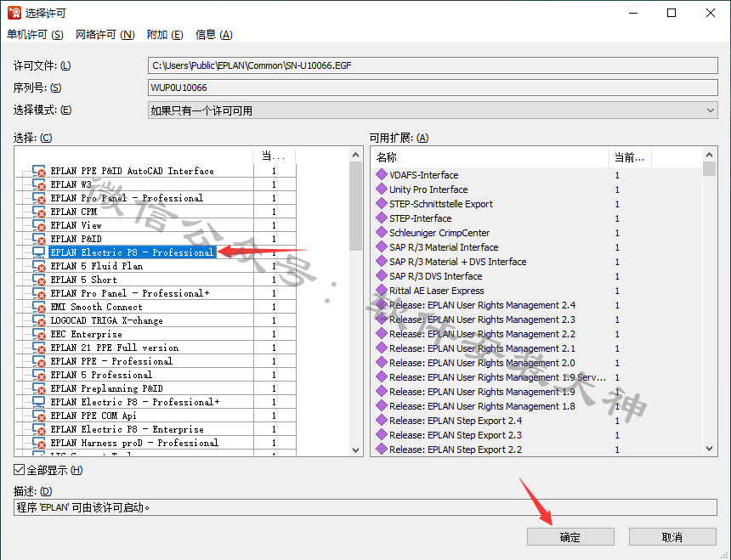The image size is (731, 560).
Task: Click scroll down arrow in selection list
Action: click(355, 450)
